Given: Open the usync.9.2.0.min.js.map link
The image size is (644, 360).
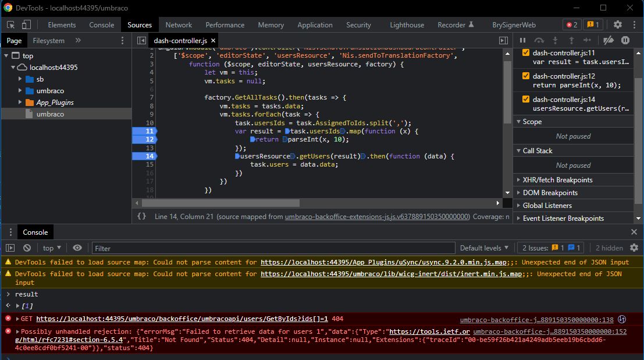Looking at the screenshot, I should tap(383, 262).
